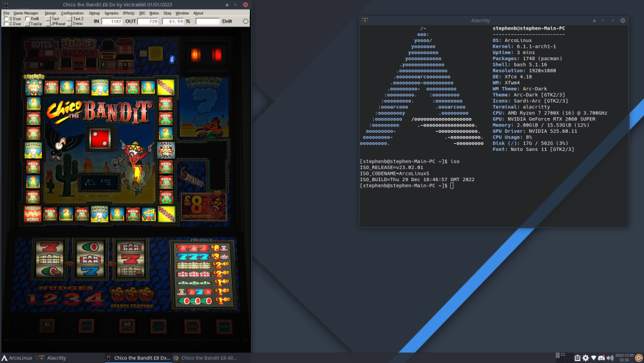Toggle the Demo button
The height and width of the screenshot is (363, 644).
tap(70, 24)
